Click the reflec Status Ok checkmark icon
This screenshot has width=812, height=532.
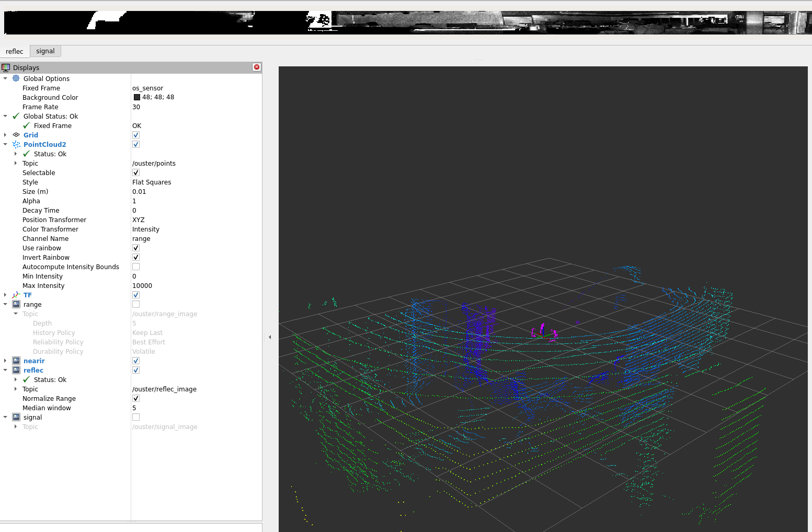(x=27, y=379)
